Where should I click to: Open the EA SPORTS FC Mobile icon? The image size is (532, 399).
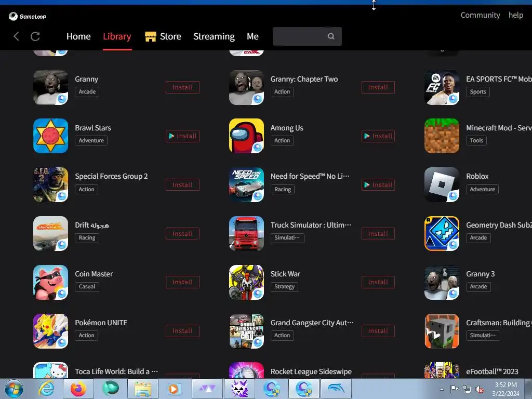(442, 87)
